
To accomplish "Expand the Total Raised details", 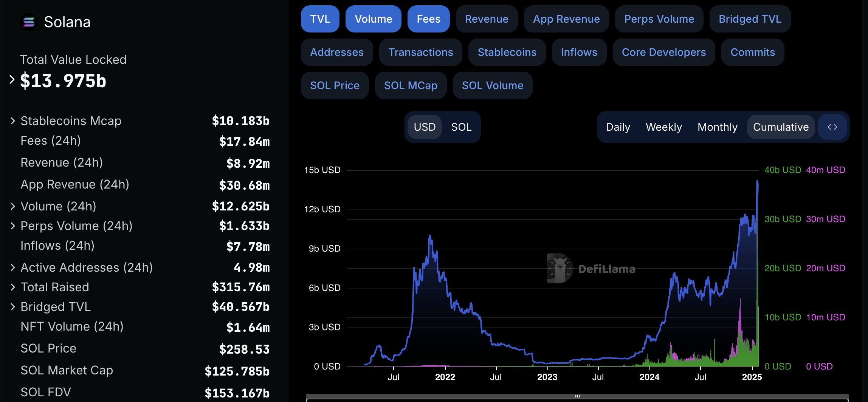I will tap(12, 287).
